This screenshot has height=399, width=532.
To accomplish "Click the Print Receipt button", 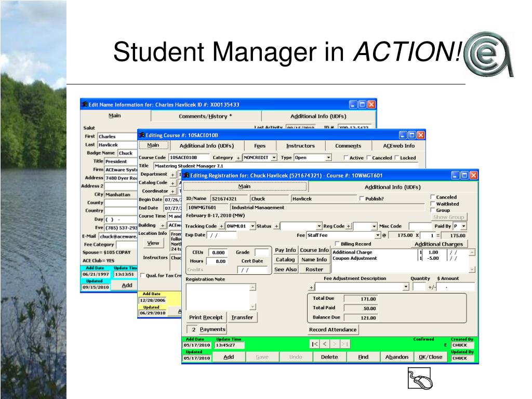I will (206, 317).
